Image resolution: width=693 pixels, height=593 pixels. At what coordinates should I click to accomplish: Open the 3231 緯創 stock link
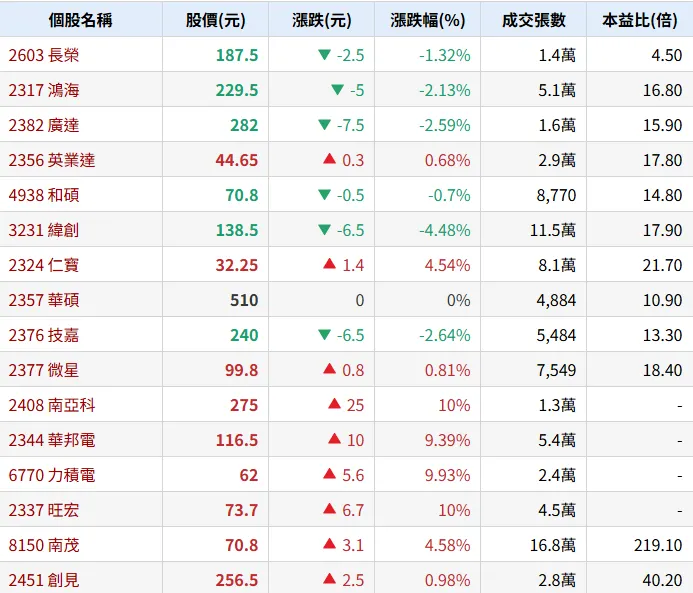click(44, 230)
